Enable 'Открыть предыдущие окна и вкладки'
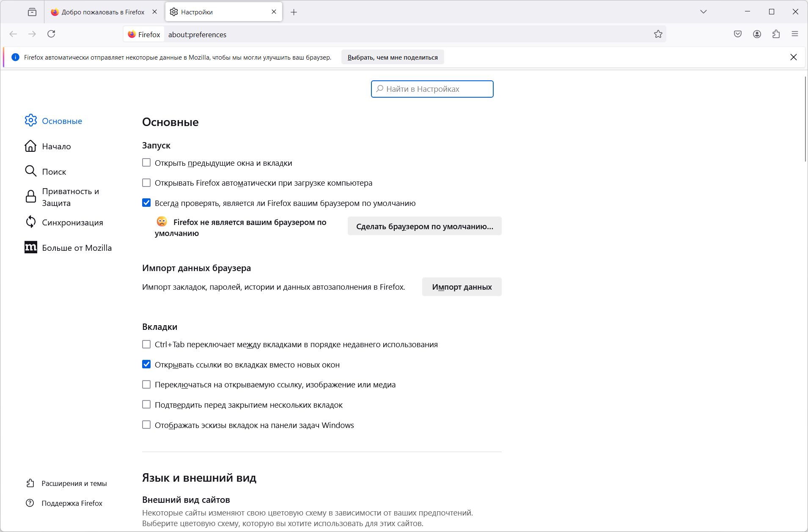808x532 pixels. (x=146, y=163)
